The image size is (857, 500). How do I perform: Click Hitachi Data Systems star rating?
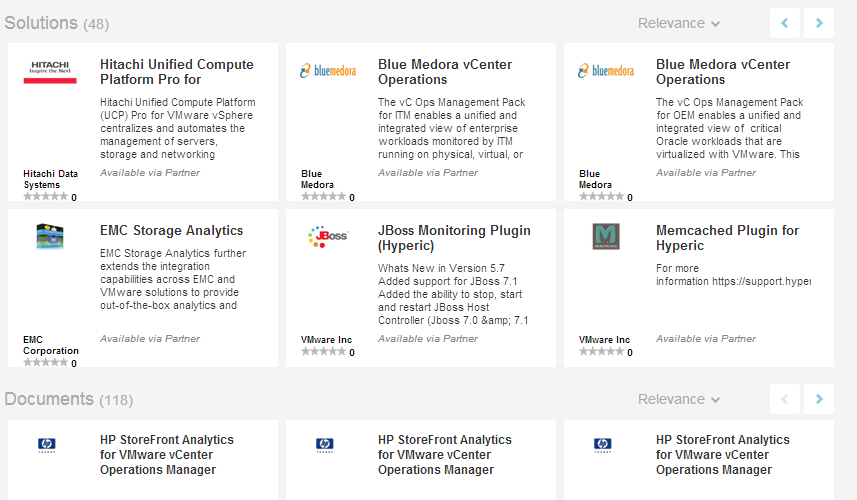[45, 197]
